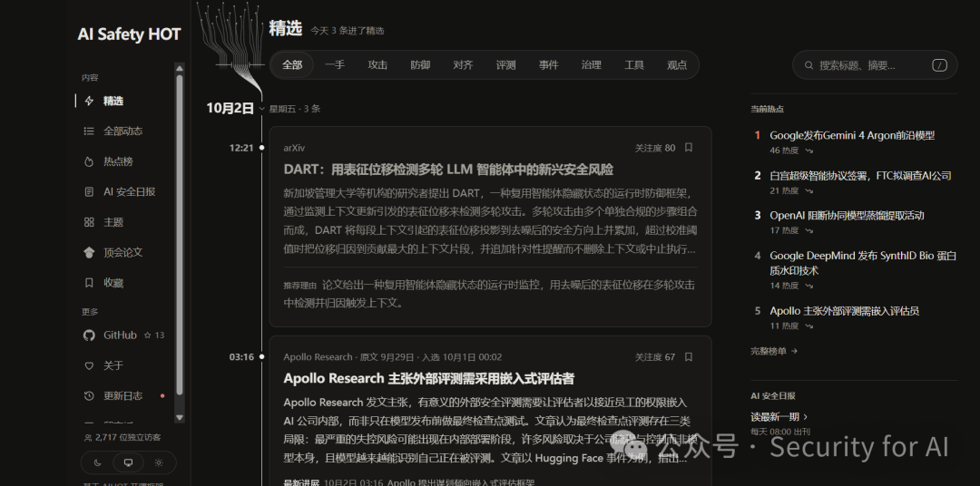The image size is (980, 486).
Task: Click the sidebar scrollbar thumb
Action: 180,236
